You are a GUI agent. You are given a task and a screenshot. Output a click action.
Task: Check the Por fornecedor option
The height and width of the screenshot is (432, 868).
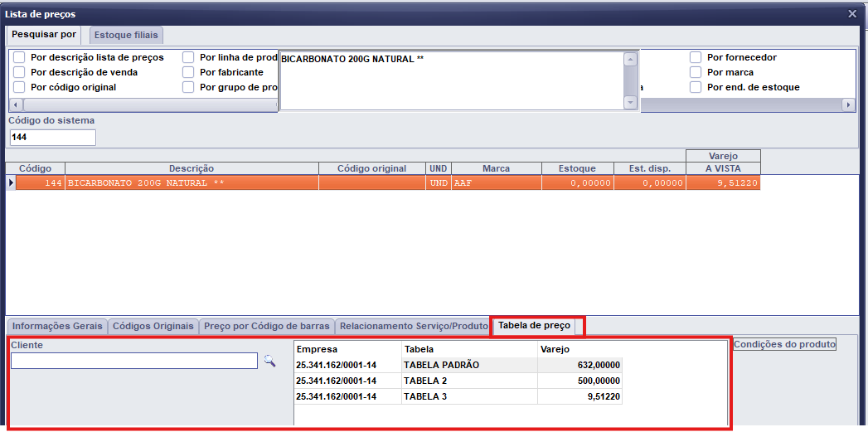click(696, 58)
